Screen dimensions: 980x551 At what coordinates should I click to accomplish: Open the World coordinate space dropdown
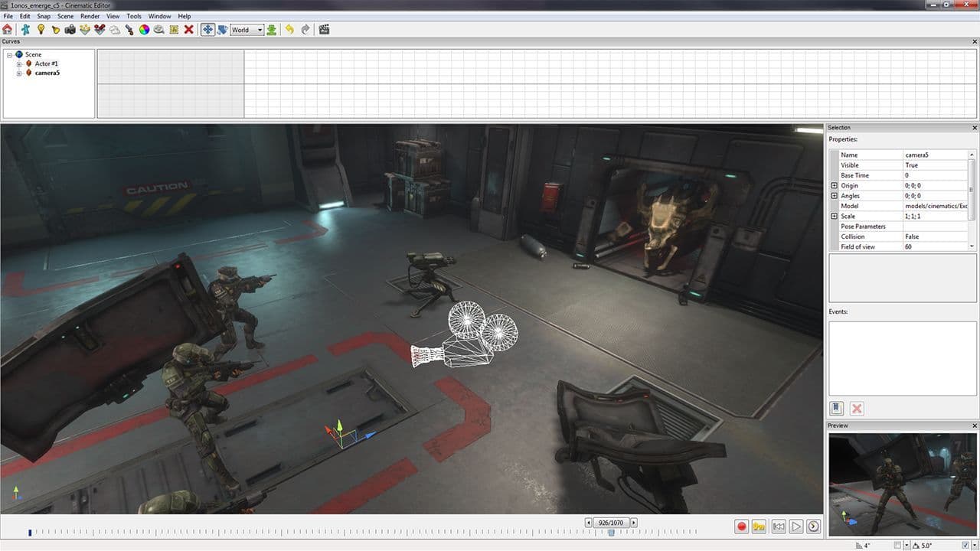[x=247, y=30]
